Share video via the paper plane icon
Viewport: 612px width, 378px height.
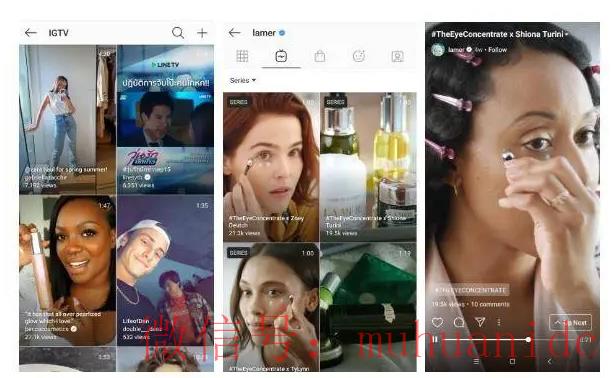pos(480,322)
